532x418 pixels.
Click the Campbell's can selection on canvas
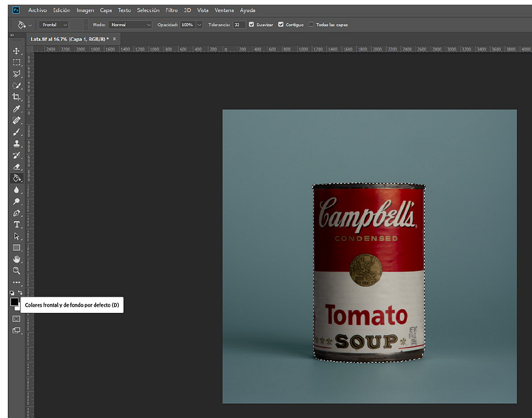pyautogui.click(x=369, y=272)
